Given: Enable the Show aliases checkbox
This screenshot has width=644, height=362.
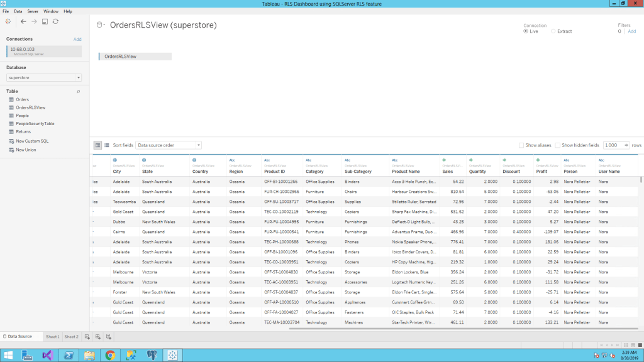Looking at the screenshot, I should [x=521, y=145].
